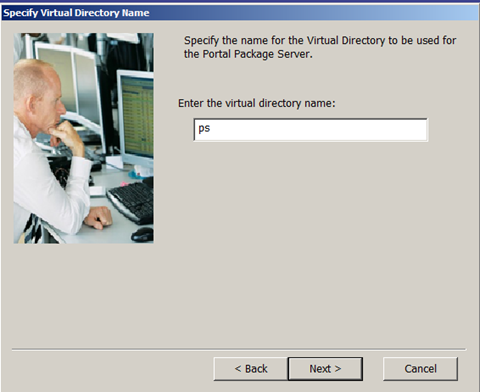Click the 'Enter the virtual directory name:' label
Image resolution: width=480 pixels, height=392 pixels.
coord(257,103)
